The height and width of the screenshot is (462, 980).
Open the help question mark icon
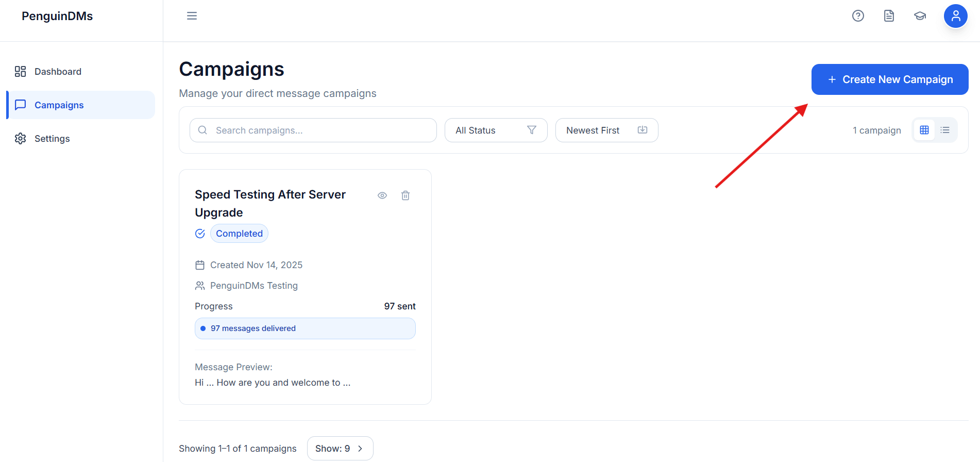[858, 16]
